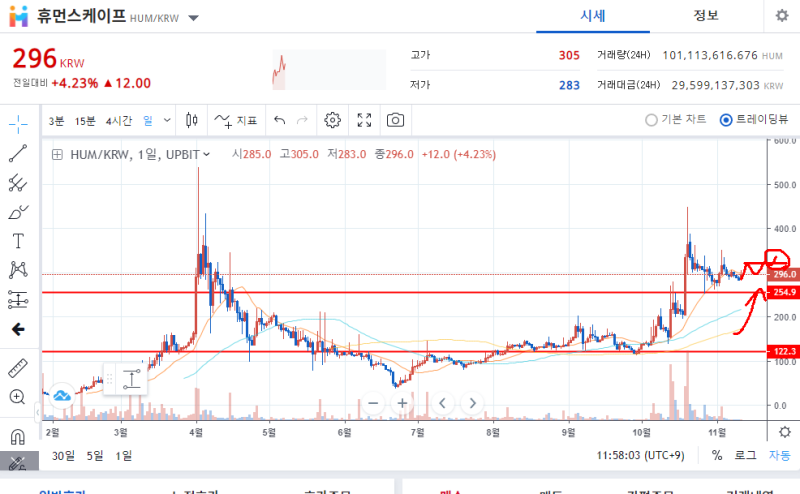Switch to the 시세 tab
The width and height of the screenshot is (800, 494).
coord(592,16)
